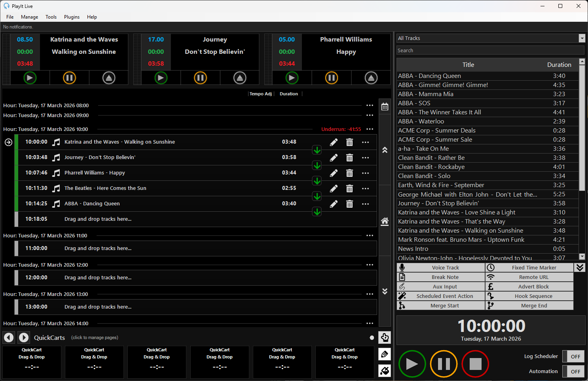Click the QuickCarts clear eraser icon
Screen dimensions: 588x381
pos(385,371)
